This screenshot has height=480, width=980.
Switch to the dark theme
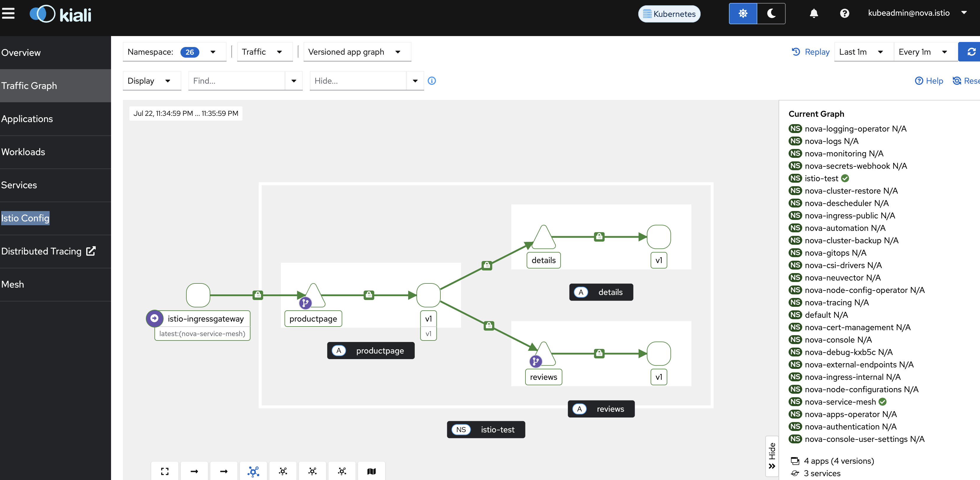point(771,14)
